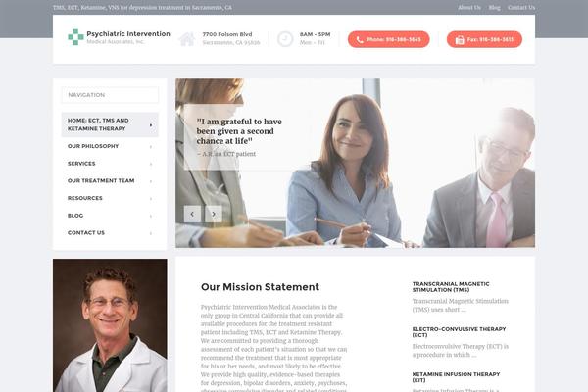Click the fax machine icon
Screen dimensions: 588x392
pyautogui.click(x=460, y=40)
